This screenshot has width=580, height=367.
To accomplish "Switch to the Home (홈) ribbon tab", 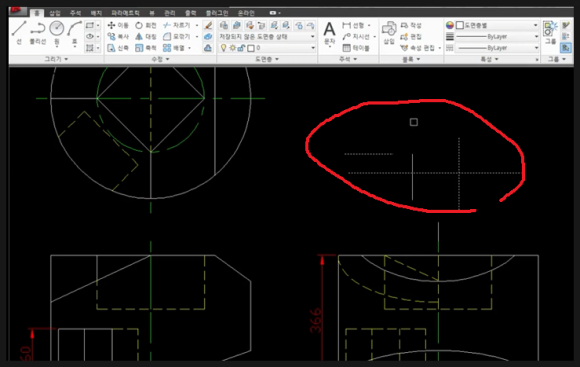I will click(37, 13).
